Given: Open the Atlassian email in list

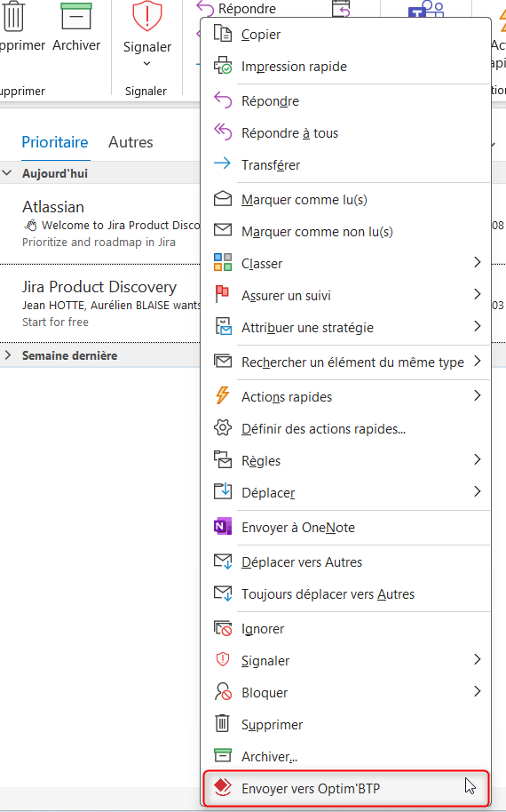Looking at the screenshot, I should pos(99,224).
